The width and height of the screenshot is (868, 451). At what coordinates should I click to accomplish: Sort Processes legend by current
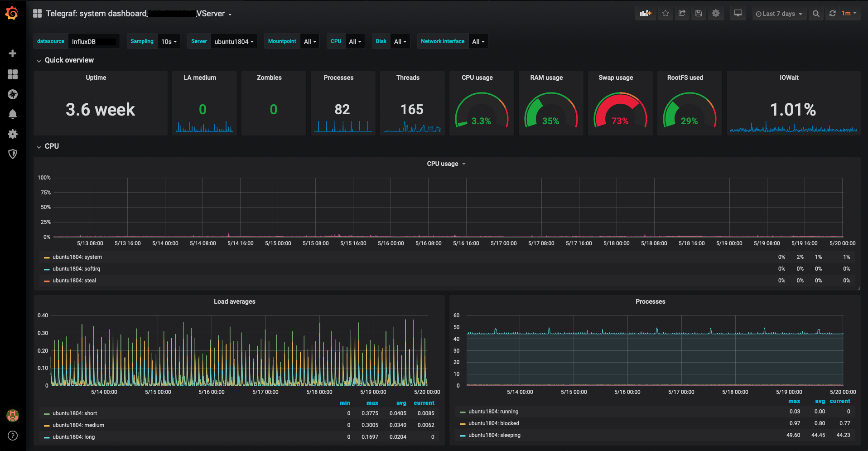(840, 401)
